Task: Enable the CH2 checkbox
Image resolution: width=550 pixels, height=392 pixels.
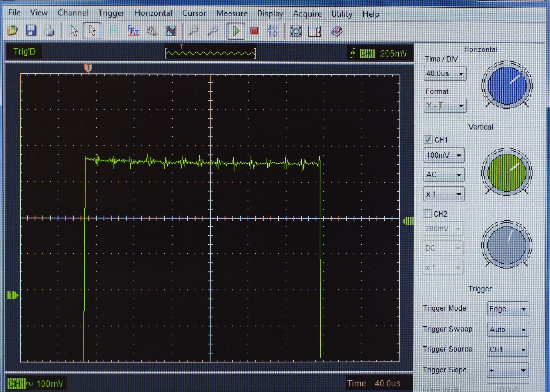Action: tap(427, 214)
